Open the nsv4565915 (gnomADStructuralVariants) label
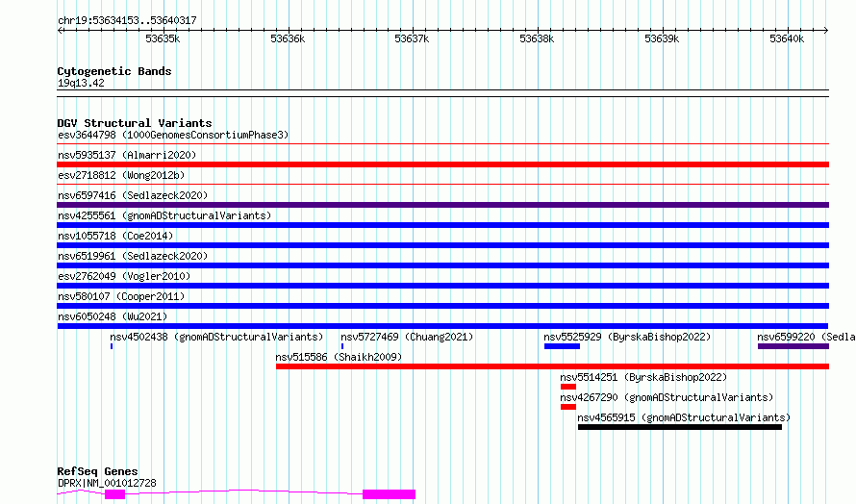Viewport: 856px width, 504px height. [x=684, y=417]
